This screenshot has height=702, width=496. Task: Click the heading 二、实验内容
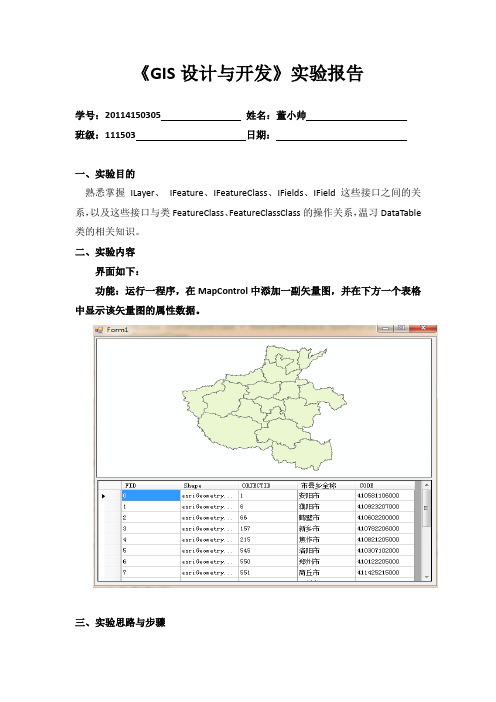tap(105, 252)
